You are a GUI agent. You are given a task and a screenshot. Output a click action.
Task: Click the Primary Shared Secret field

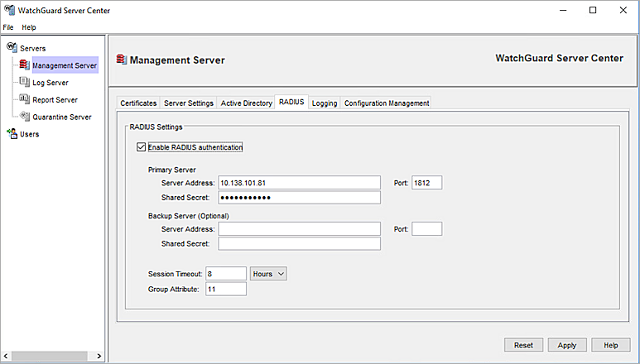tap(299, 197)
